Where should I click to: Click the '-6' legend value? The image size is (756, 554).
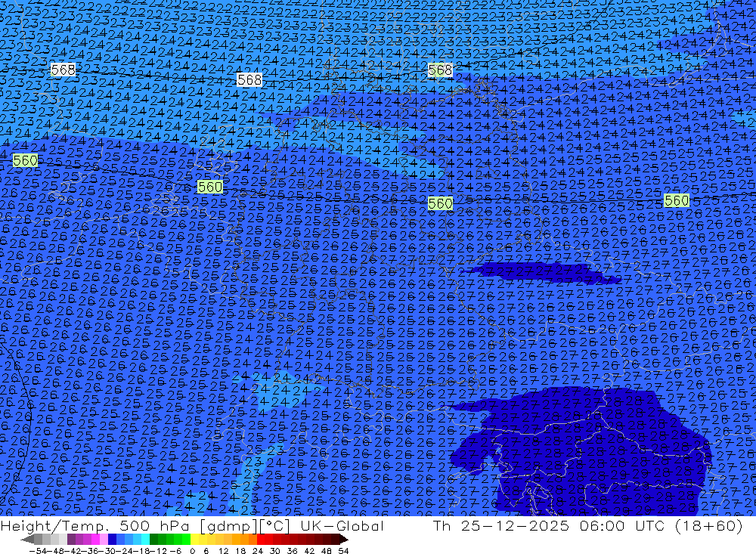(175, 551)
